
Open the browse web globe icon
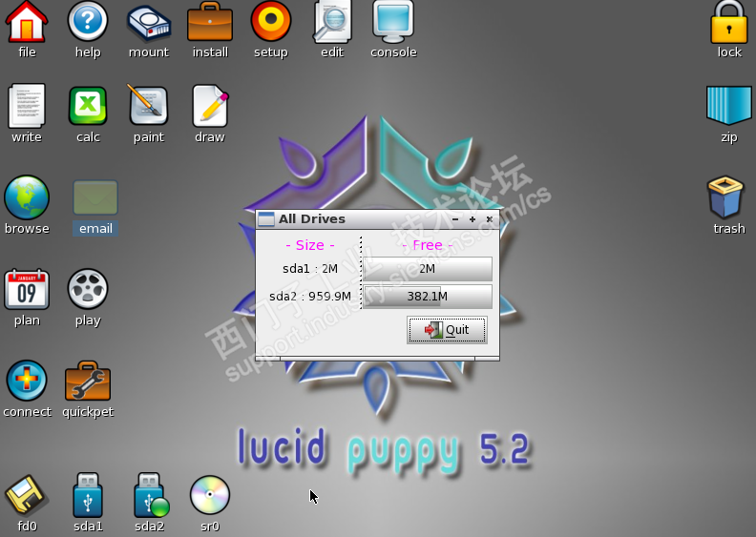[27, 197]
